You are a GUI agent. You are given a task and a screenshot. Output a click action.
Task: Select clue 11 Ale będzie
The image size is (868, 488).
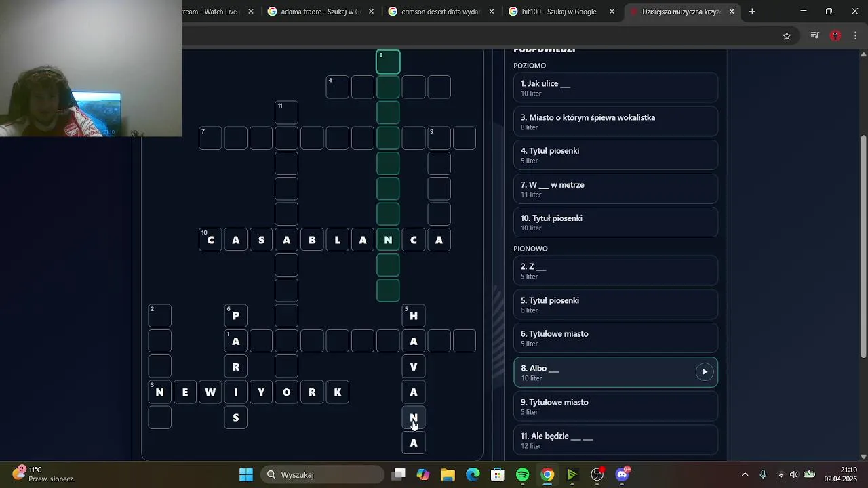pos(616,440)
